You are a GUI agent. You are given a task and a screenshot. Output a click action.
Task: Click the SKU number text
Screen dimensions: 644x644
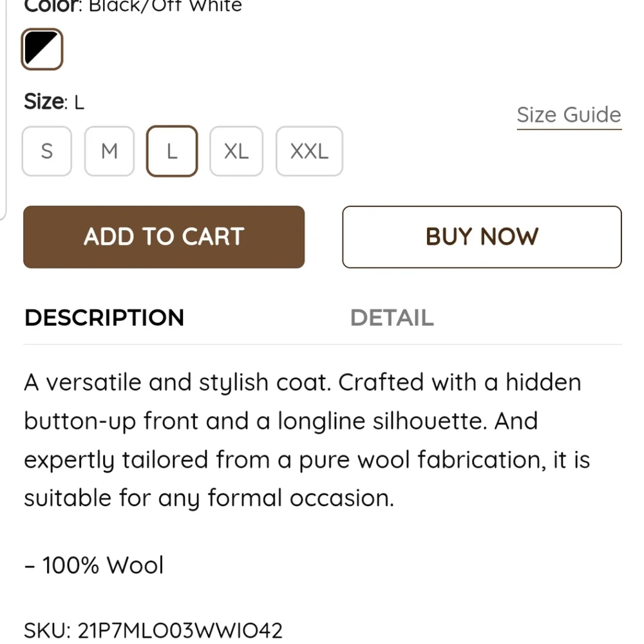[151, 629]
